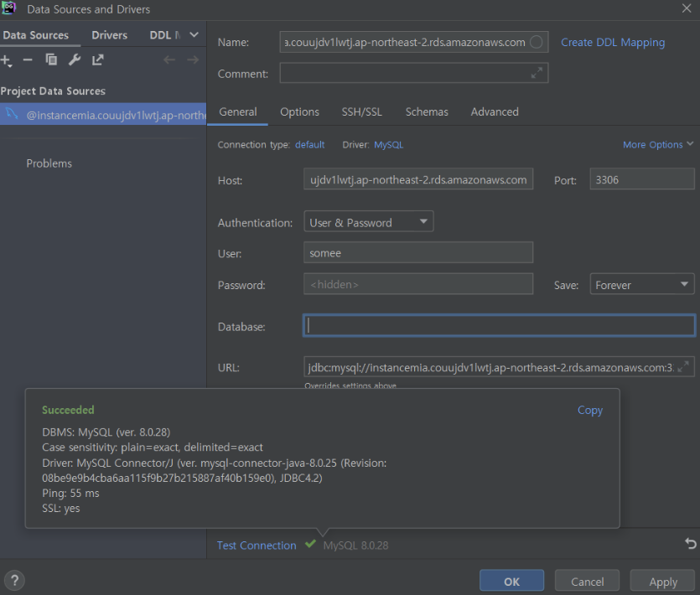This screenshot has width=700, height=595.
Task: Open the Advanced tab
Action: click(495, 111)
